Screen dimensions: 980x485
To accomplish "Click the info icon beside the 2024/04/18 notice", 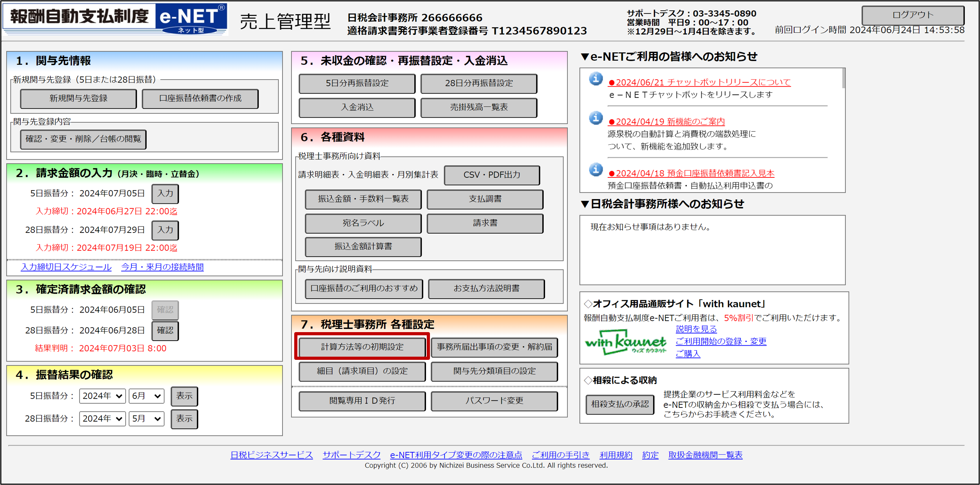I will click(x=596, y=170).
